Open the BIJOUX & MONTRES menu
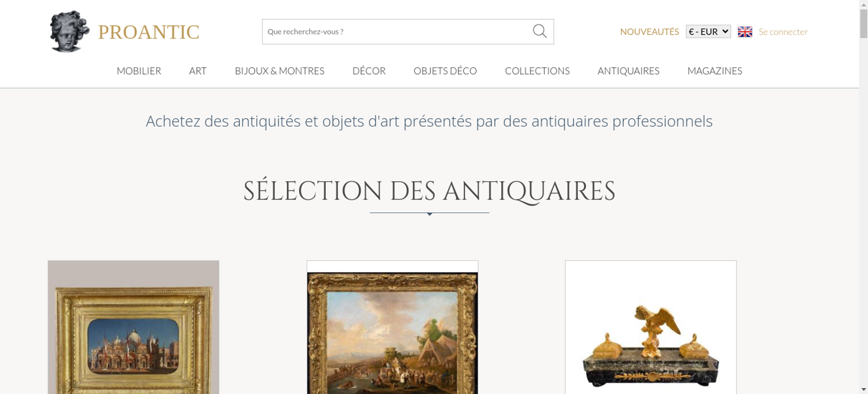Screen dimensions: 868x394 point(279,71)
